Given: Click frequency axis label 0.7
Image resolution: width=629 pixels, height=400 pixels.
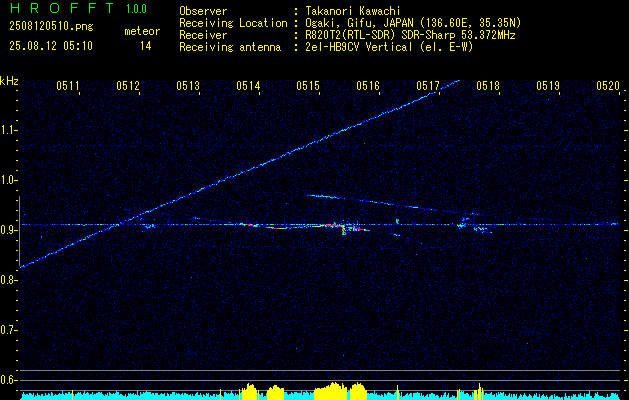Looking at the screenshot, I should [8, 330].
